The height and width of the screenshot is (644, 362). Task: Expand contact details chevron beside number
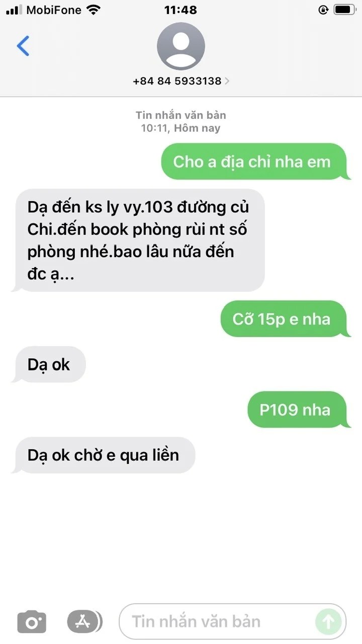pos(227,81)
